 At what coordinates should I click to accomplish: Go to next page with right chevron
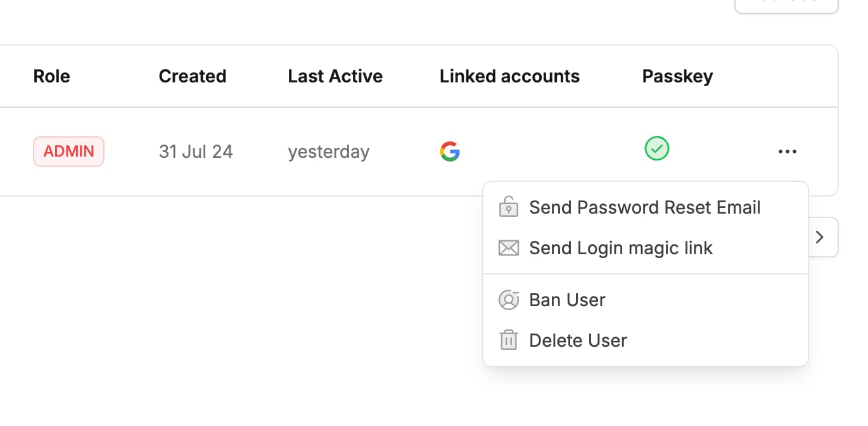[x=820, y=237]
